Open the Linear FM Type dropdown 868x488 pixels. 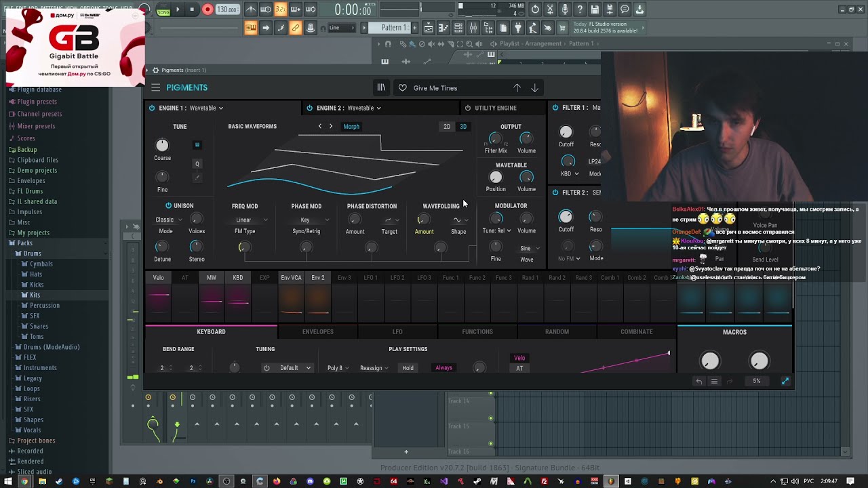click(x=251, y=220)
